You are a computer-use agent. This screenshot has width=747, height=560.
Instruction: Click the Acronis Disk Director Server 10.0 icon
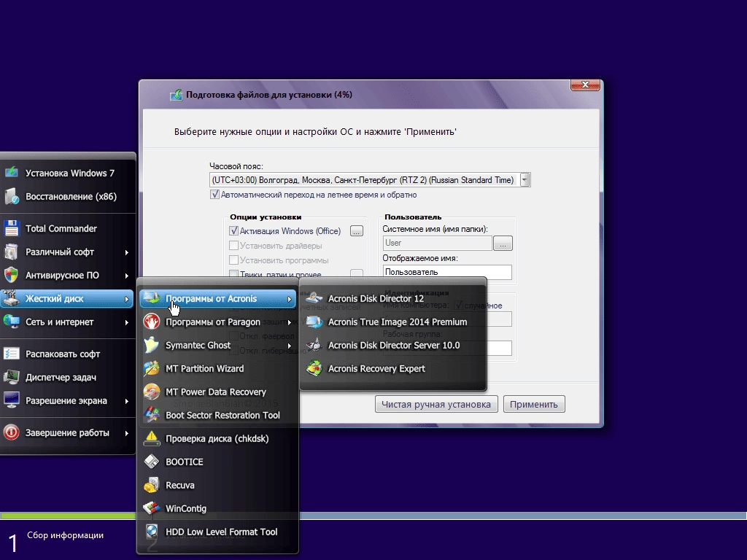314,345
